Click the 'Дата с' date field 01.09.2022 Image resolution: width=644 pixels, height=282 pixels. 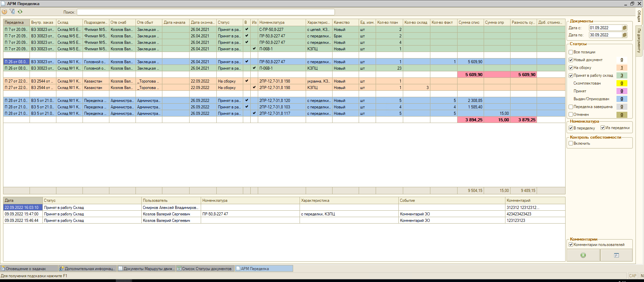(606, 28)
